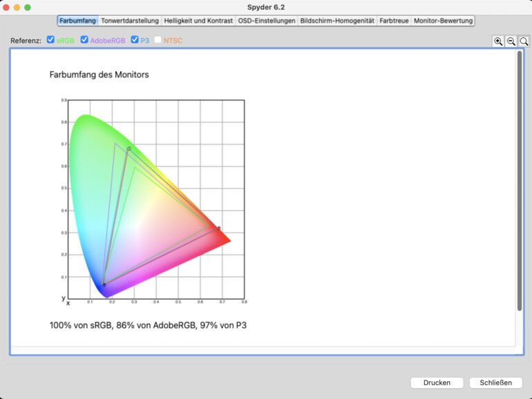Uncheck the AdobeRGB reference checkbox
This screenshot has width=532, height=399.
pos(84,40)
